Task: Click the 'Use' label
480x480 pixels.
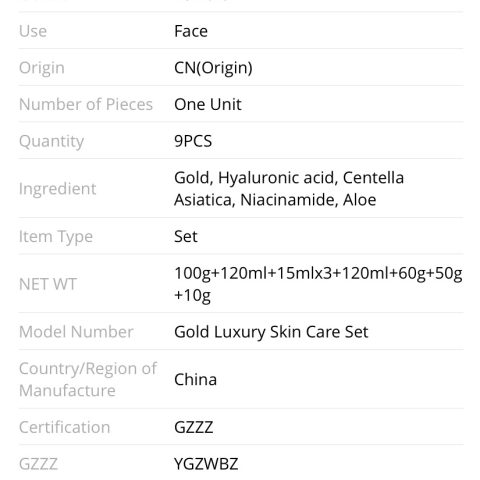Action: [33, 31]
